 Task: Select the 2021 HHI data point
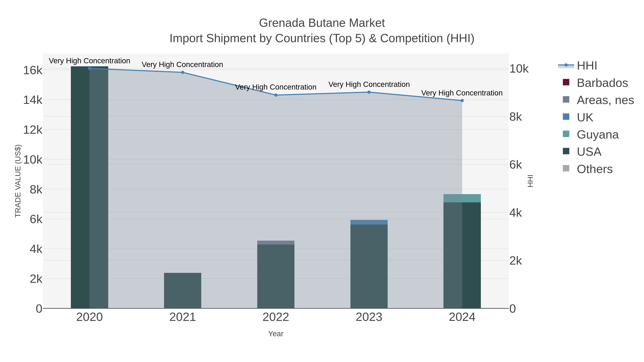coord(182,72)
